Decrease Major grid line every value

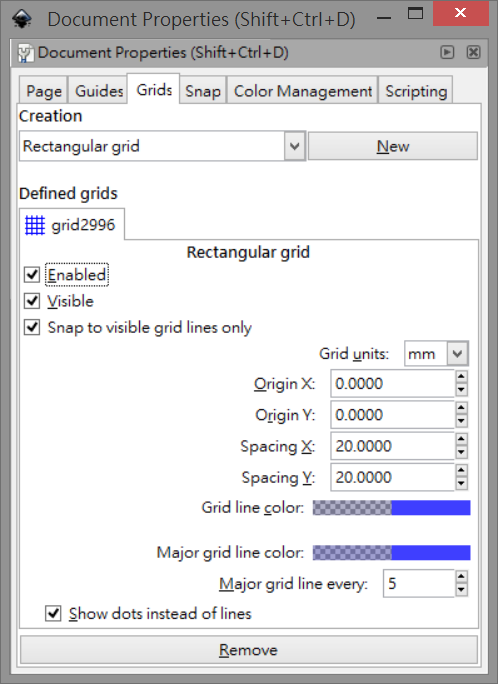point(461,590)
